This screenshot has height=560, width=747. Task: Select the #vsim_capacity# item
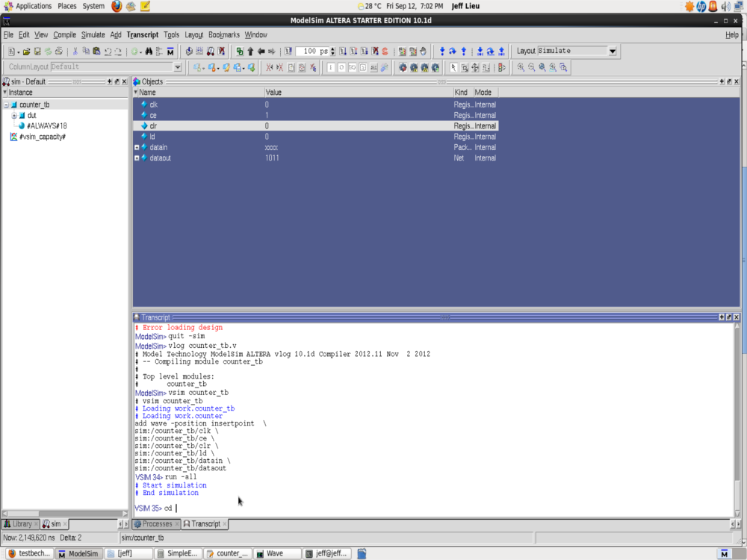tap(42, 137)
